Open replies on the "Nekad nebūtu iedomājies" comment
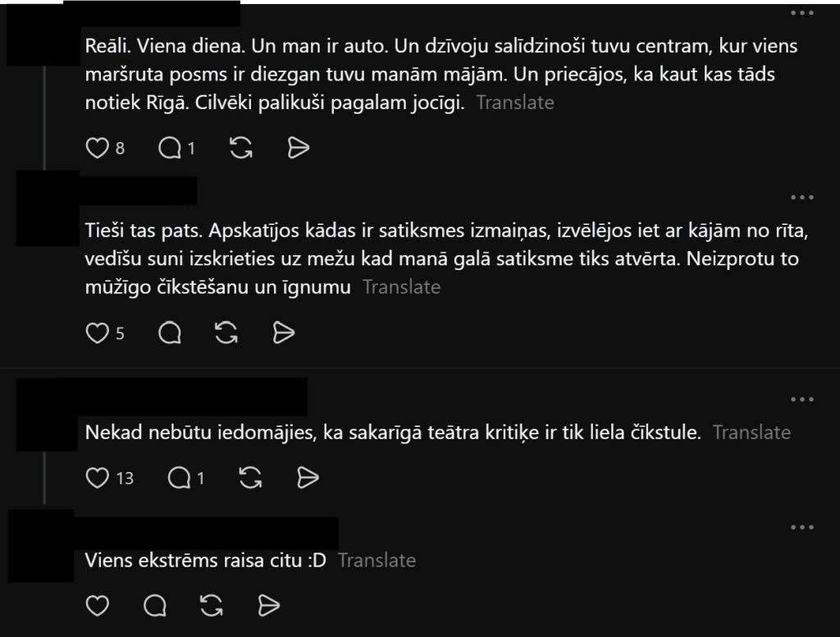 click(x=179, y=478)
